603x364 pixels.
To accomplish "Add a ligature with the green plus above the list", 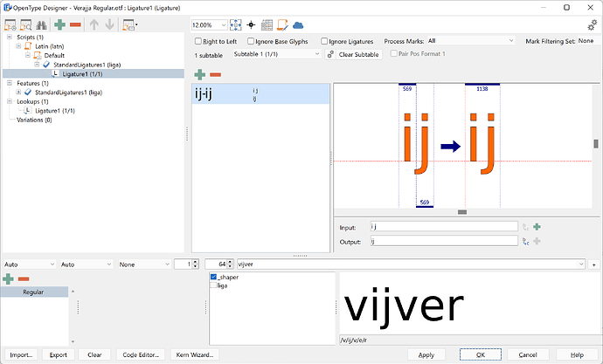I will [200, 74].
